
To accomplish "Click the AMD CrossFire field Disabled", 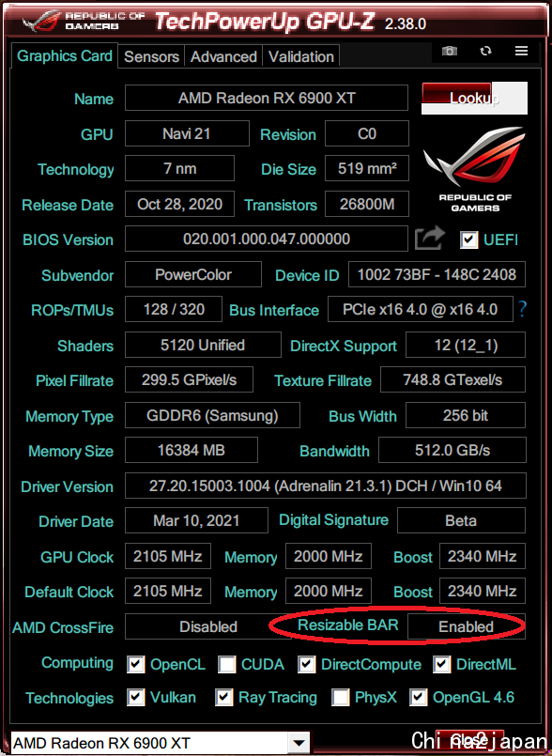I will pyautogui.click(x=208, y=626).
